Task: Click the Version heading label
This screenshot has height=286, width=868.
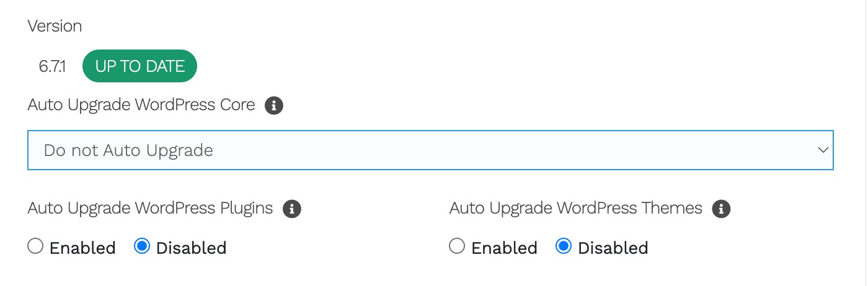Action: coord(55,26)
